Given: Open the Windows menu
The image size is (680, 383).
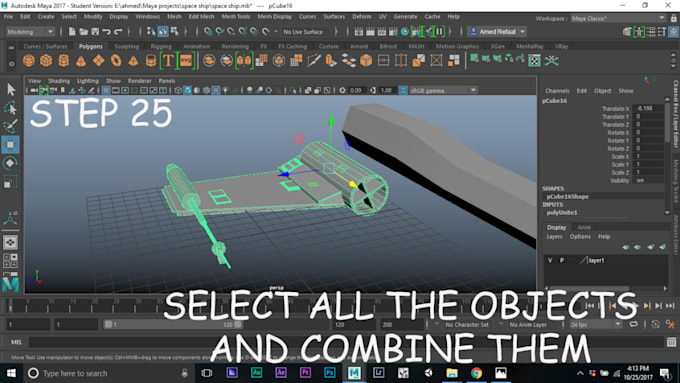Looking at the screenshot, I should click(147, 16).
